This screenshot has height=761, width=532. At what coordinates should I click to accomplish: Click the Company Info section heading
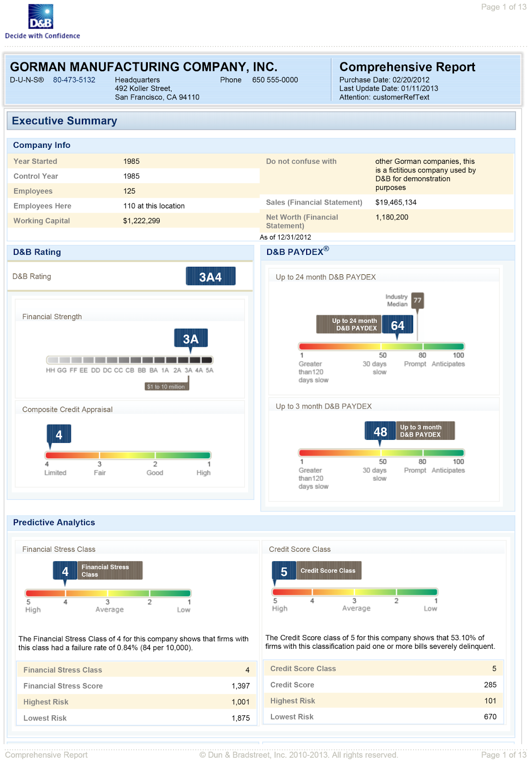click(42, 145)
